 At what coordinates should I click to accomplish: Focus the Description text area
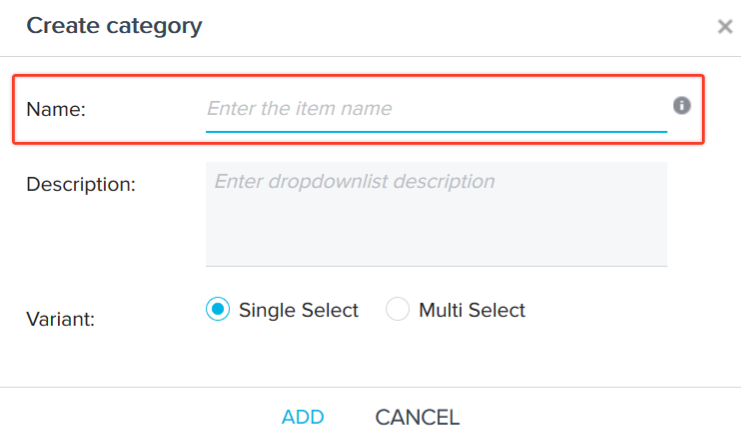click(x=436, y=214)
